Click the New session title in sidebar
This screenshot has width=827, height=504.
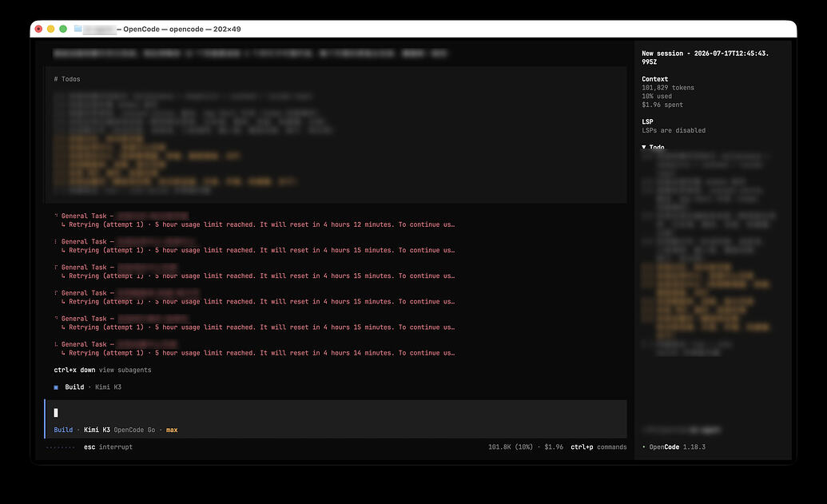[706, 58]
